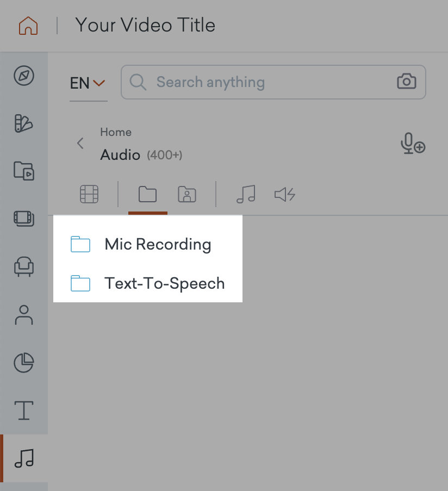The image size is (448, 491).
Task: Open the charts pie icon in sidebar
Action: tap(24, 363)
